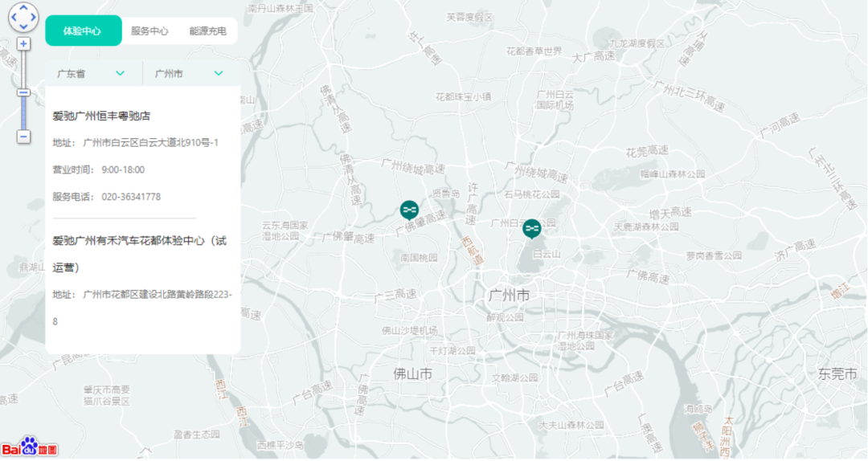The height and width of the screenshot is (461, 868).
Task: Click the 增天高速 road label
Action: pyautogui.click(x=670, y=213)
